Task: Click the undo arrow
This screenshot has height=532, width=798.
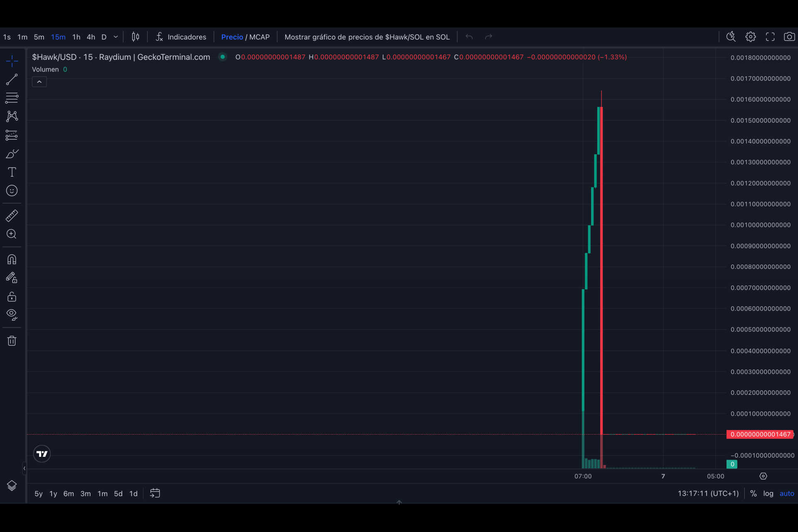Action: coord(469,37)
